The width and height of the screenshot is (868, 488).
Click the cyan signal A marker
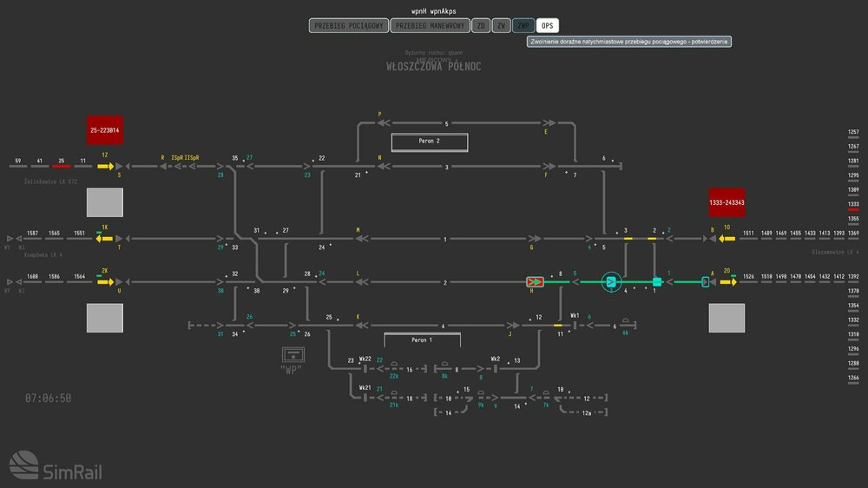point(706,281)
